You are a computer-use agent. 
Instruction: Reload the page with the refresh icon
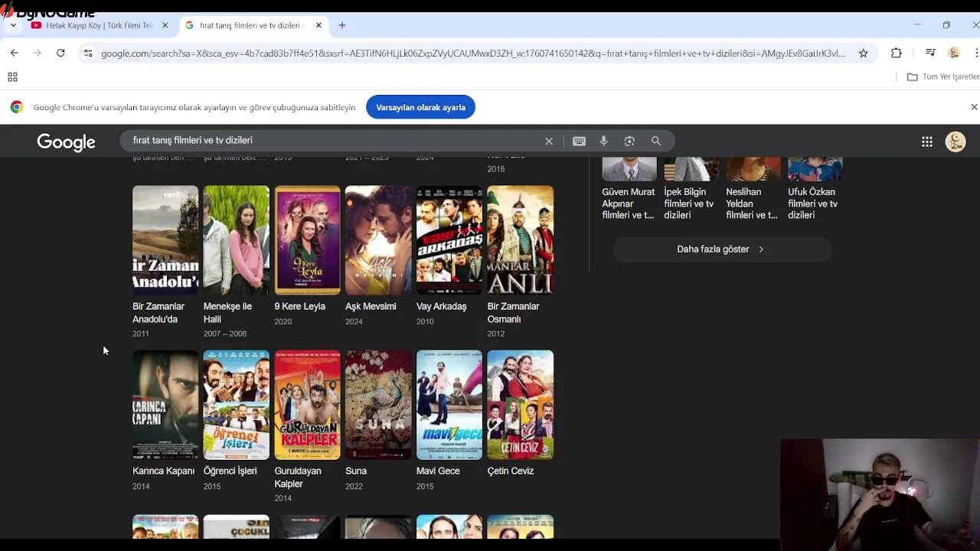(x=60, y=53)
